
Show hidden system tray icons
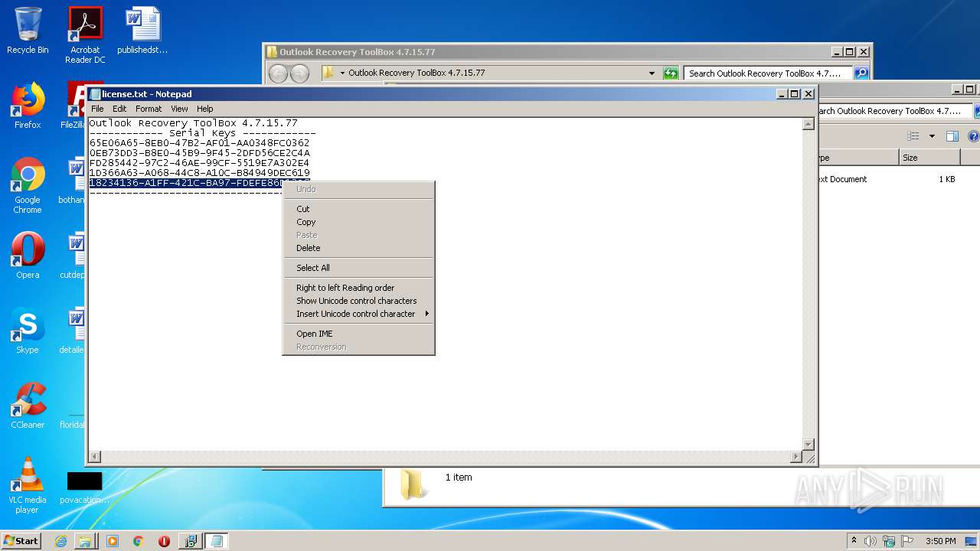854,541
